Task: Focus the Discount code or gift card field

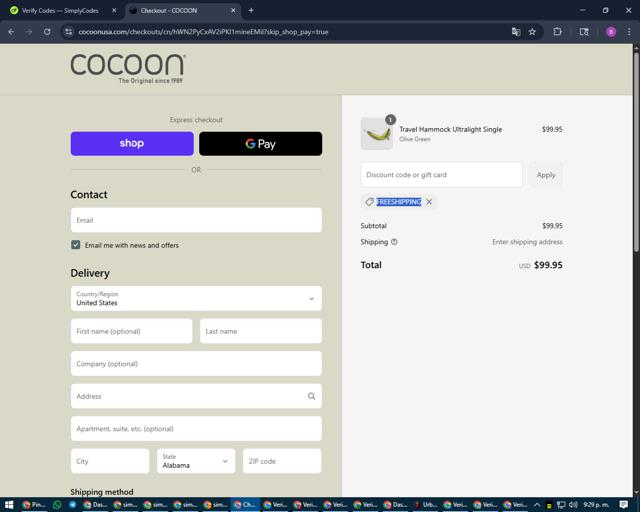Action: [x=441, y=175]
